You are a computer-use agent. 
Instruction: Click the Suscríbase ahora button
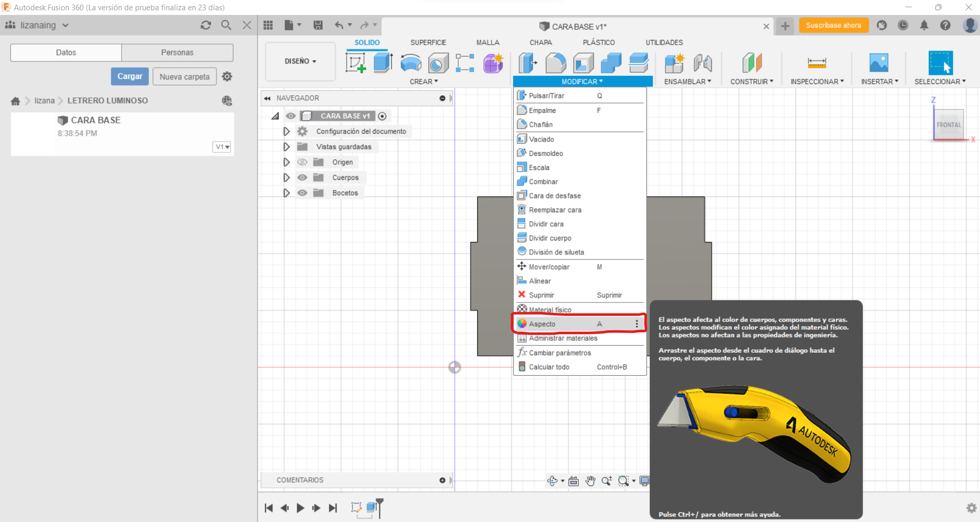833,25
